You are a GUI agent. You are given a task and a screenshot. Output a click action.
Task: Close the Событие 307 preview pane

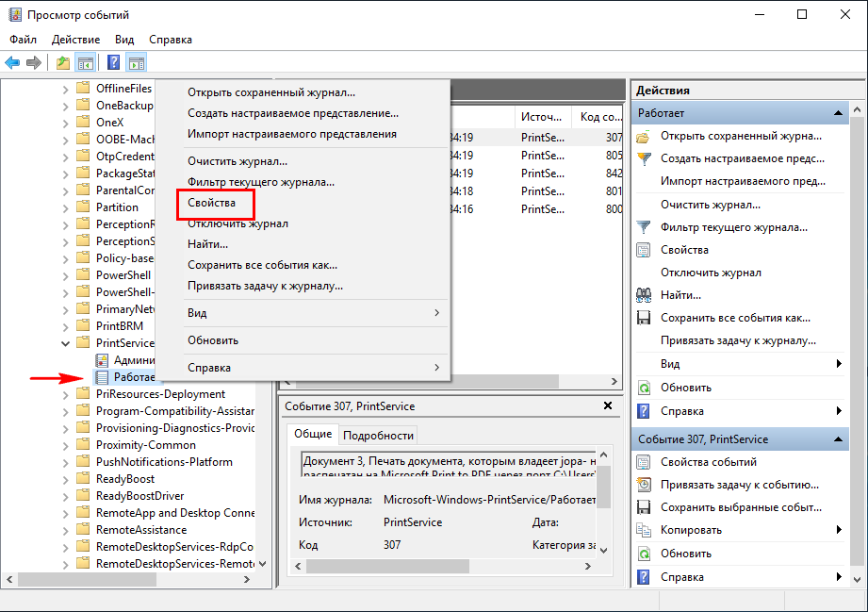pyautogui.click(x=608, y=405)
